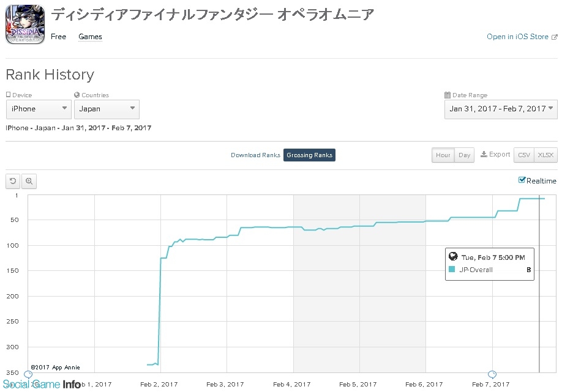The image size is (562, 392).
Task: Open the Japan countries dropdown
Action: click(107, 109)
